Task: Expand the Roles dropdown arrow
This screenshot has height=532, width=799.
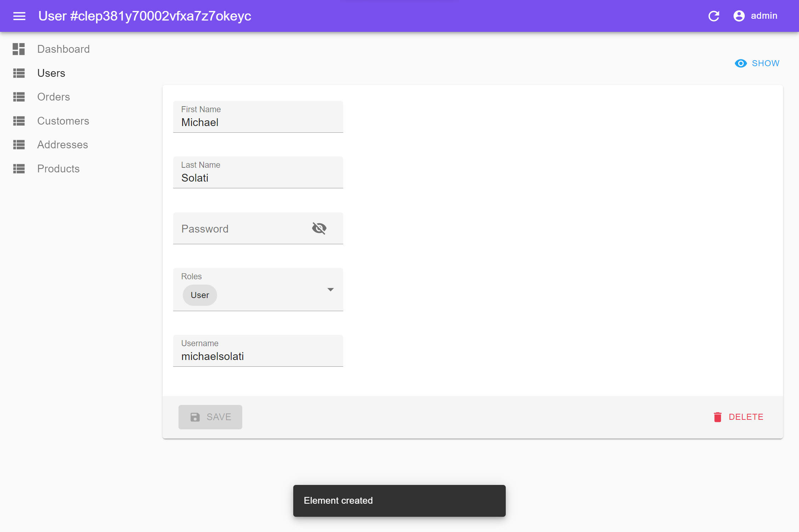Action: (330, 290)
